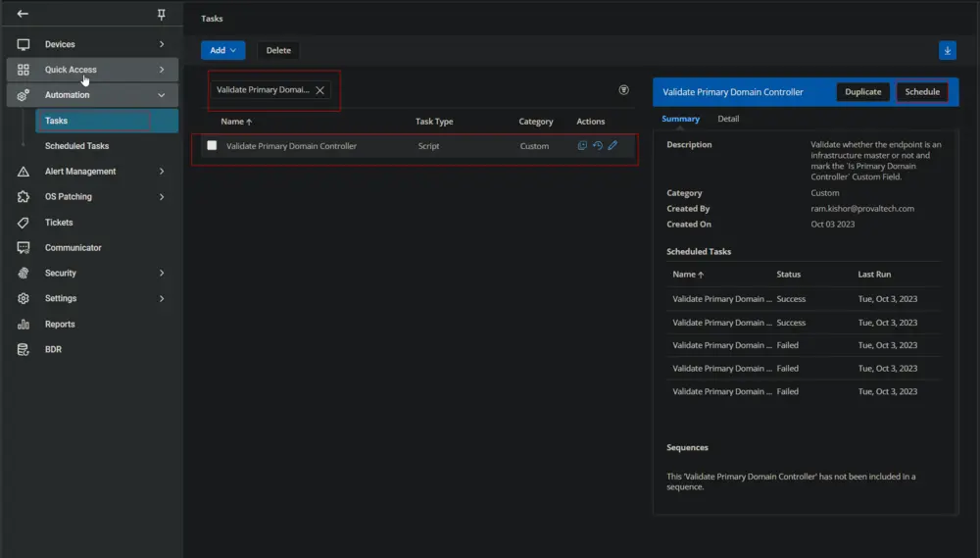
Task: Pin the sidebar with the pin icon
Action: (x=162, y=14)
